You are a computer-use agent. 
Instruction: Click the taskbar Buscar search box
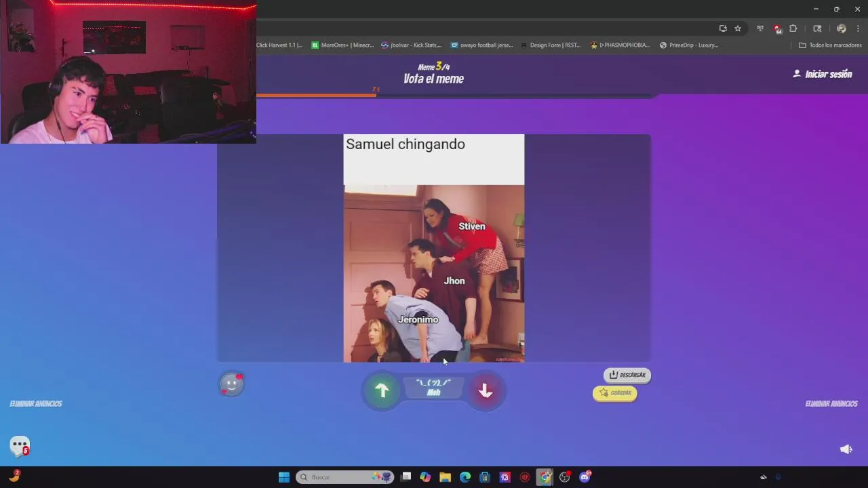(x=346, y=477)
